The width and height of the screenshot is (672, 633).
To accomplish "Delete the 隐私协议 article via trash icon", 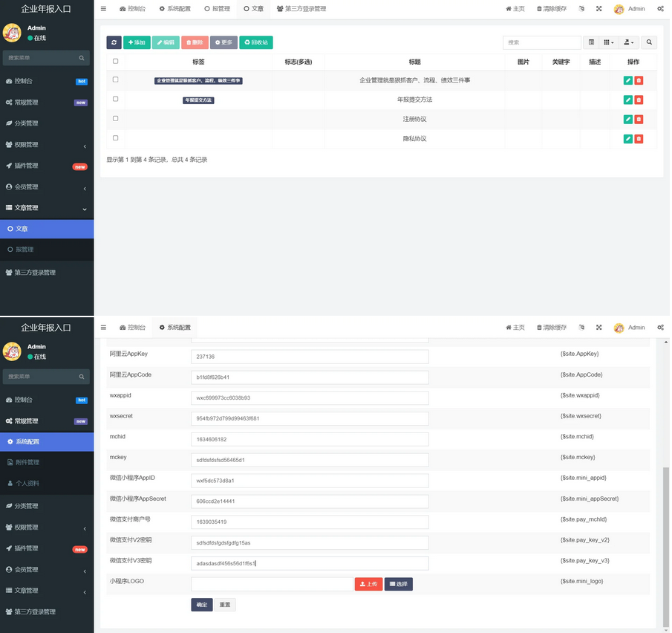I will point(639,139).
